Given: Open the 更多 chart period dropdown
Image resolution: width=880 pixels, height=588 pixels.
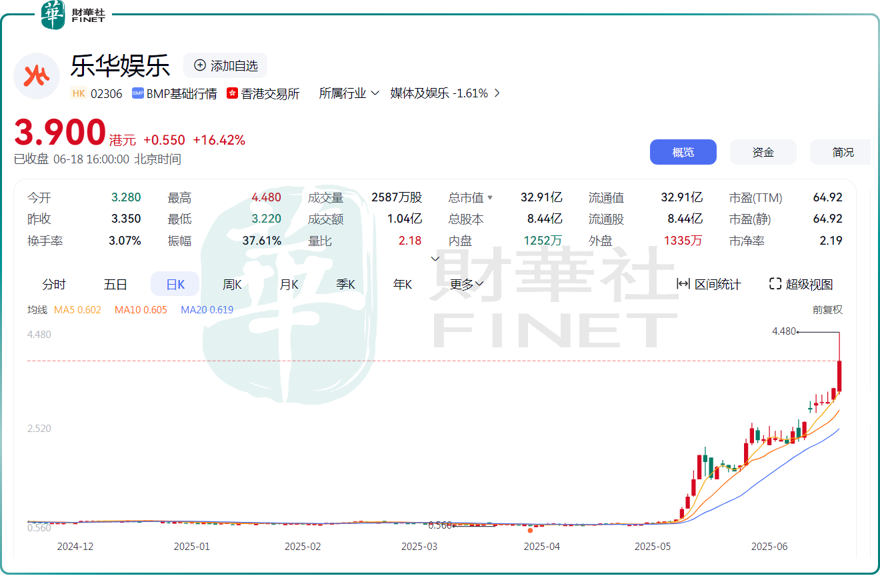Looking at the screenshot, I should coord(467,284).
